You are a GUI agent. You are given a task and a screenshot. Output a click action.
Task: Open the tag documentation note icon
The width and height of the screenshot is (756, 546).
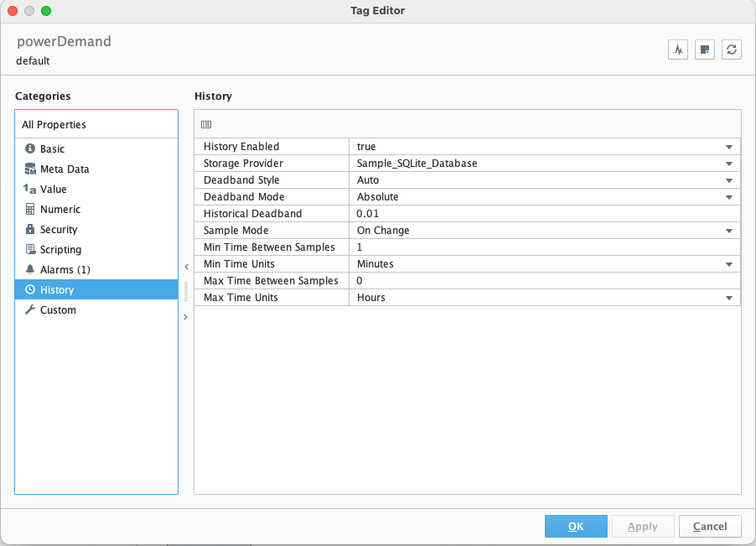(705, 49)
